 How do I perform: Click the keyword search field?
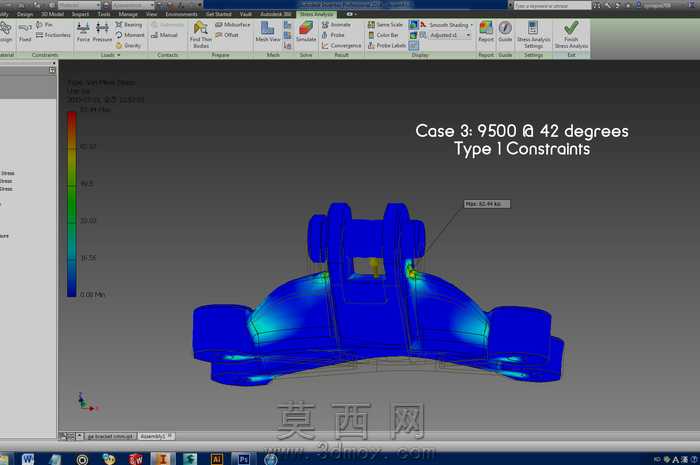[x=552, y=5]
